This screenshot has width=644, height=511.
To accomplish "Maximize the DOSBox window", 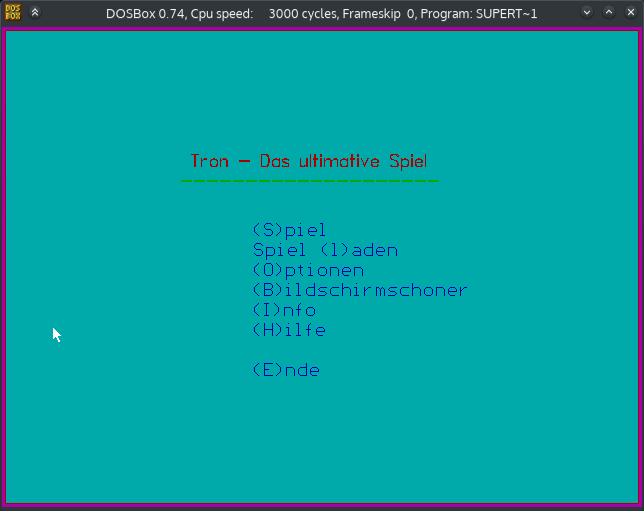I will tap(609, 12).
